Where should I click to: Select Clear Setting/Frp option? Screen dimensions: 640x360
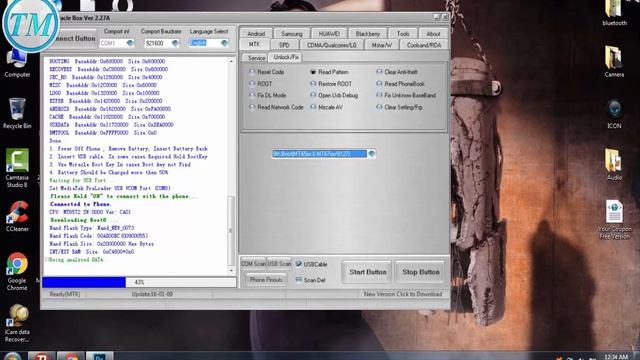coord(379,107)
